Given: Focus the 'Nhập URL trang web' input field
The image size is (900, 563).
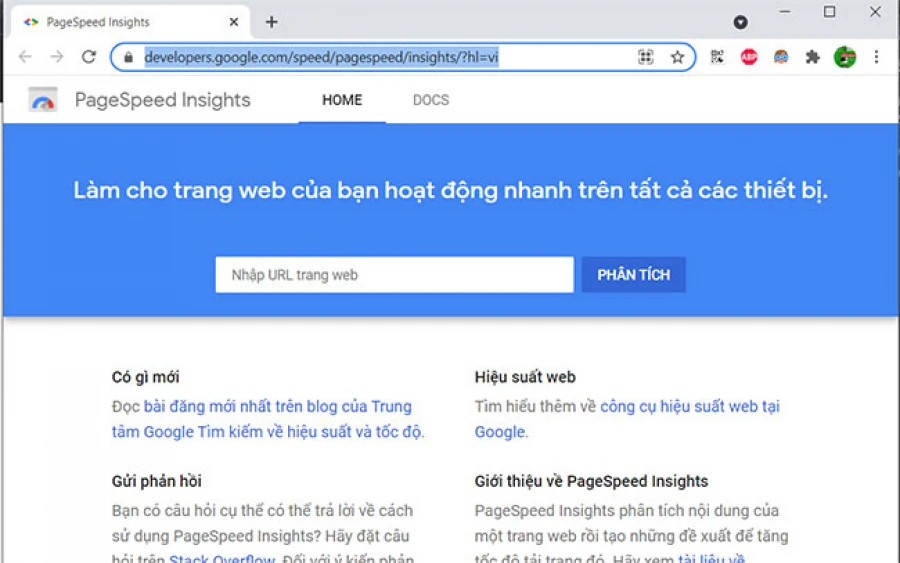Looking at the screenshot, I should point(394,275).
